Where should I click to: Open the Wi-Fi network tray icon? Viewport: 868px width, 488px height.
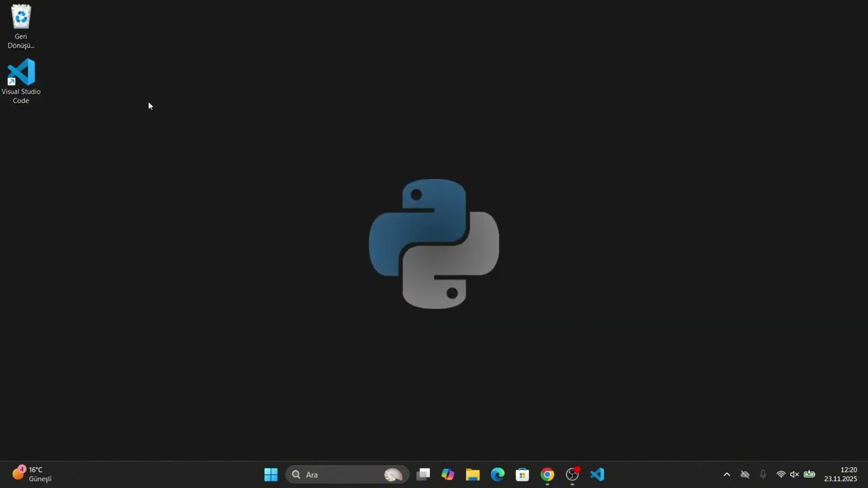click(x=781, y=474)
